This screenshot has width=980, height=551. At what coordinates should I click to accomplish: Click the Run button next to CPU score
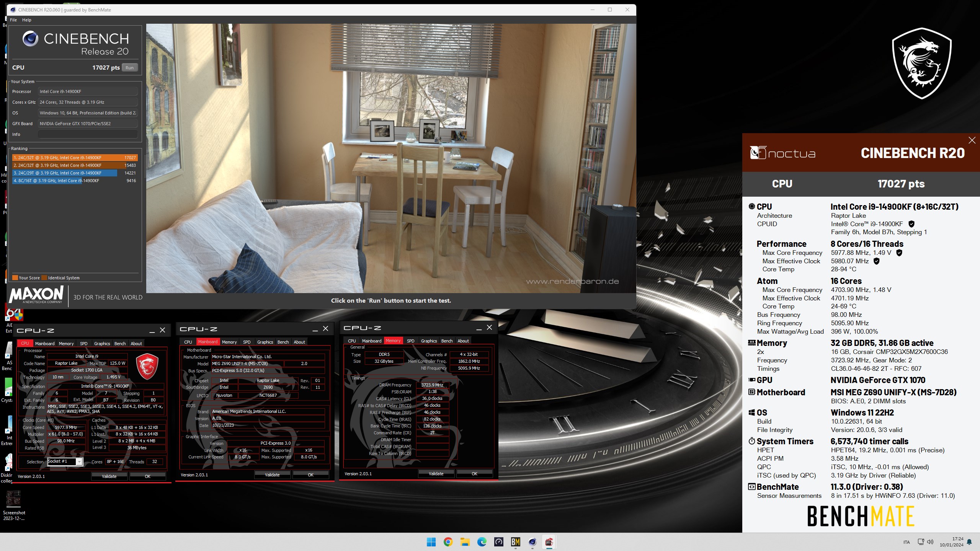point(130,68)
